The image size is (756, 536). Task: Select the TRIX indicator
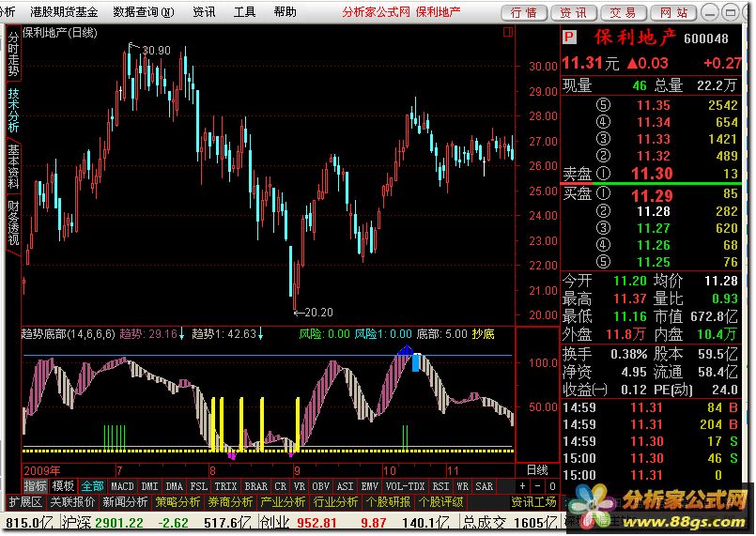point(225,486)
